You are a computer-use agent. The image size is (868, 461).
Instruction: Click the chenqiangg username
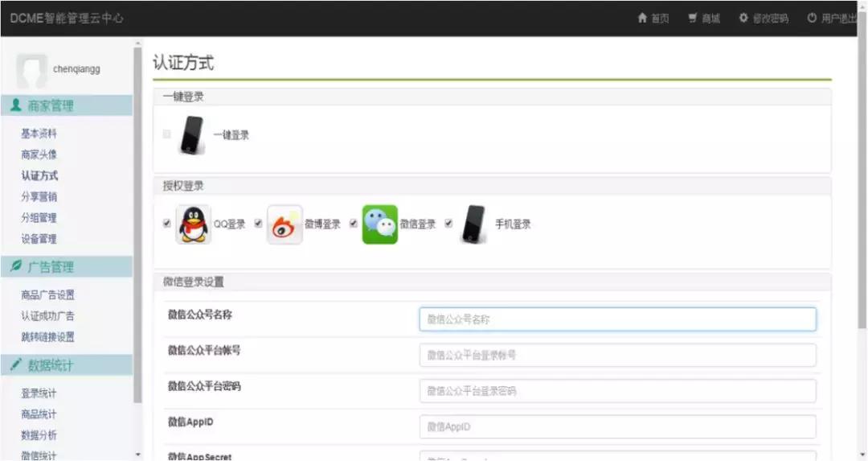[x=76, y=68]
